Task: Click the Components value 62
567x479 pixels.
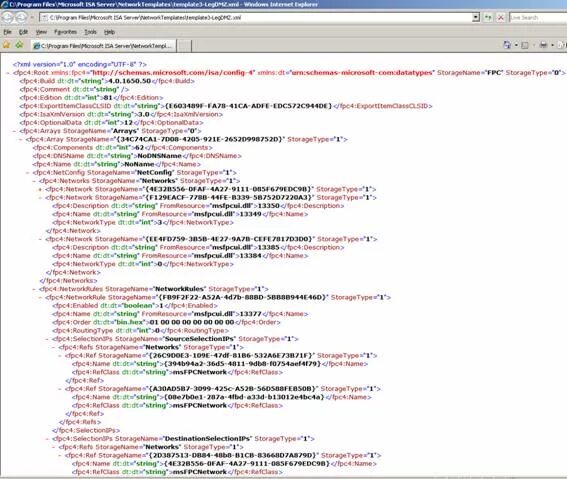Action: (x=139, y=148)
